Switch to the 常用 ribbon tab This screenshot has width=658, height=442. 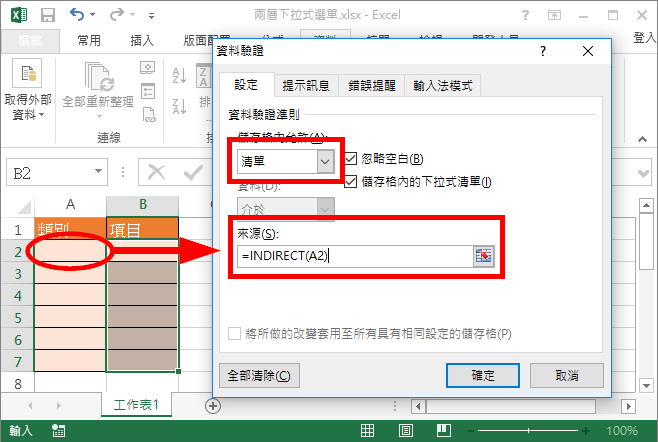click(89, 41)
